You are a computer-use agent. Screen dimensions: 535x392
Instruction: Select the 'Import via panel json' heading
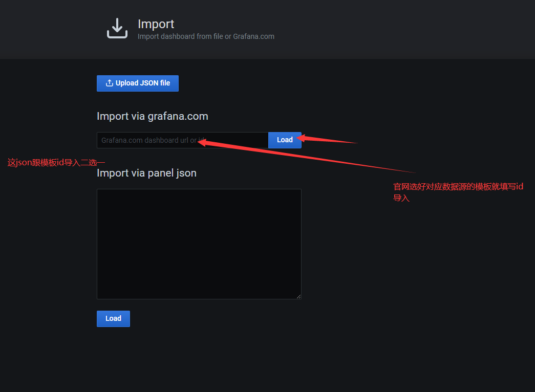point(146,173)
